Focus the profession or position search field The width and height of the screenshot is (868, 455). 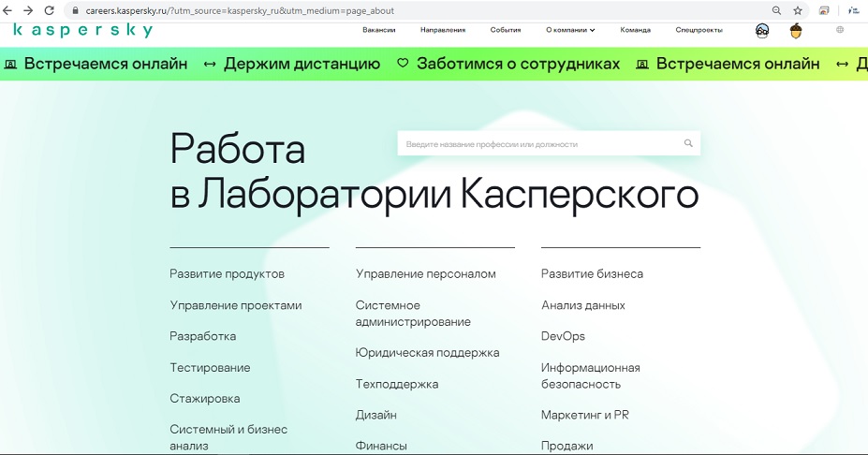click(549, 143)
